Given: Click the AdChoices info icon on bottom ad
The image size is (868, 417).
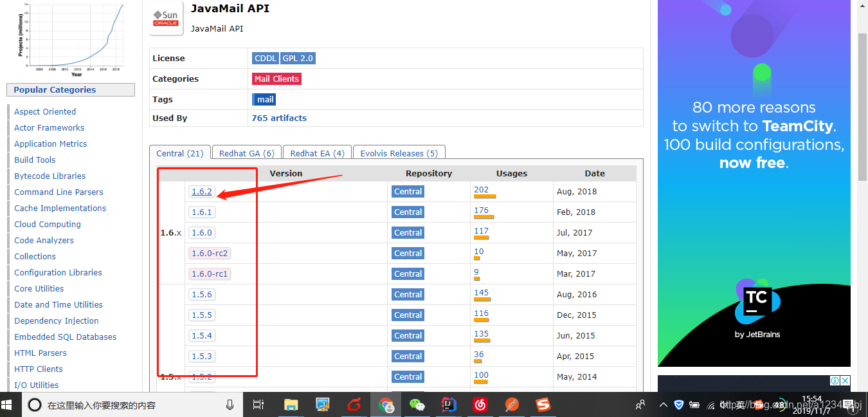Looking at the screenshot, I should [x=835, y=380].
